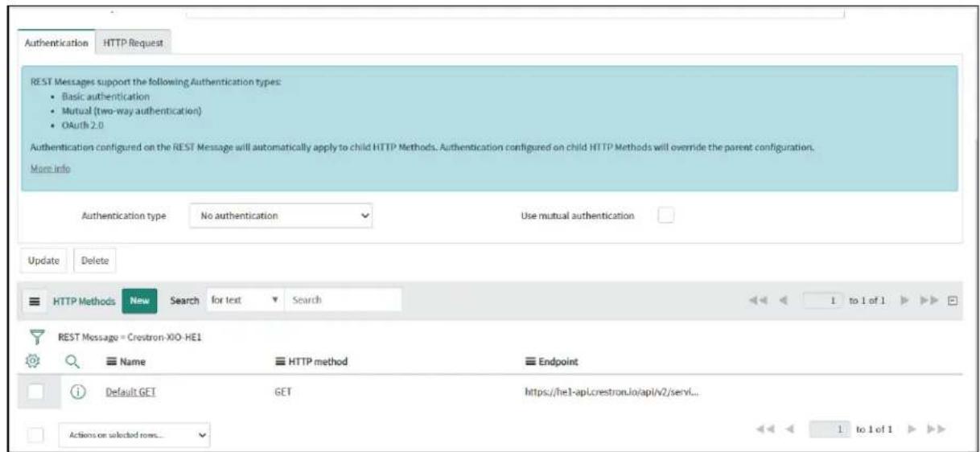
Task: Sort by the Endpoint column header
Action: point(559,364)
